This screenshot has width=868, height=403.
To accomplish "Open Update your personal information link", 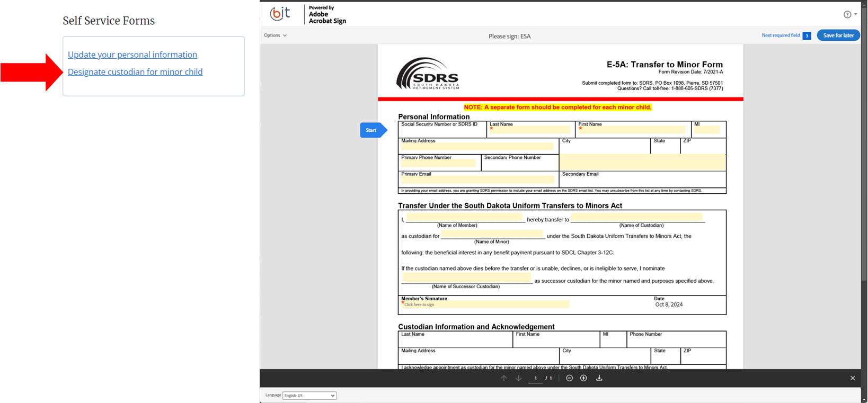I will click(132, 55).
